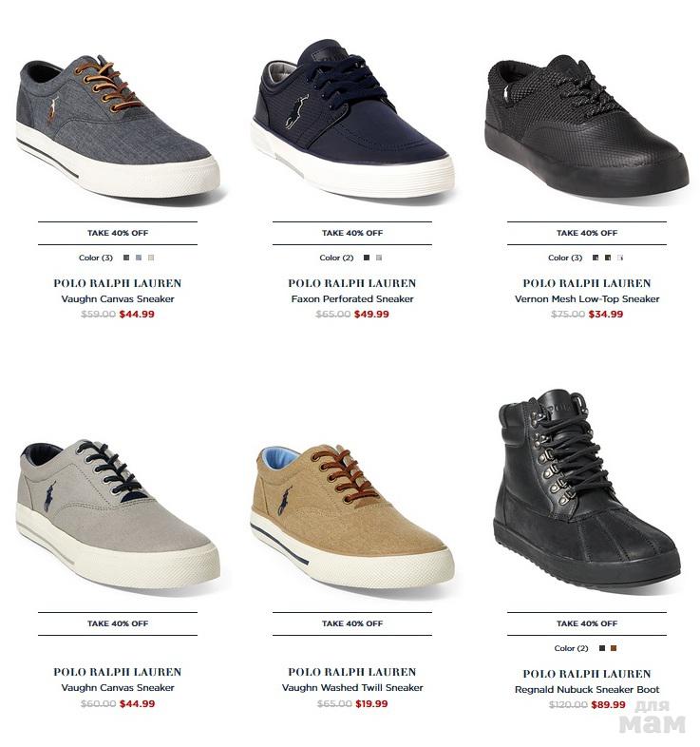Open the Faxon Perforated Sneaker product link
This screenshot has width=700, height=747.
point(352,299)
